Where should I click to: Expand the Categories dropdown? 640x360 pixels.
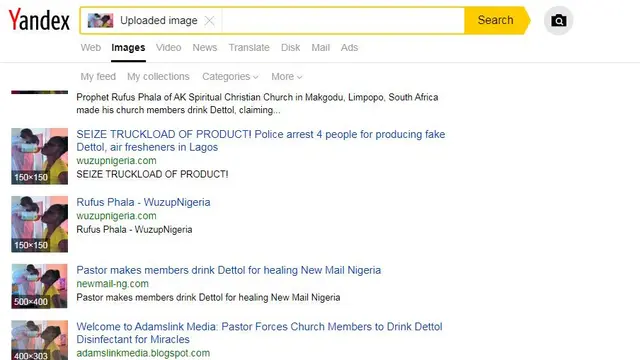pyautogui.click(x=230, y=77)
